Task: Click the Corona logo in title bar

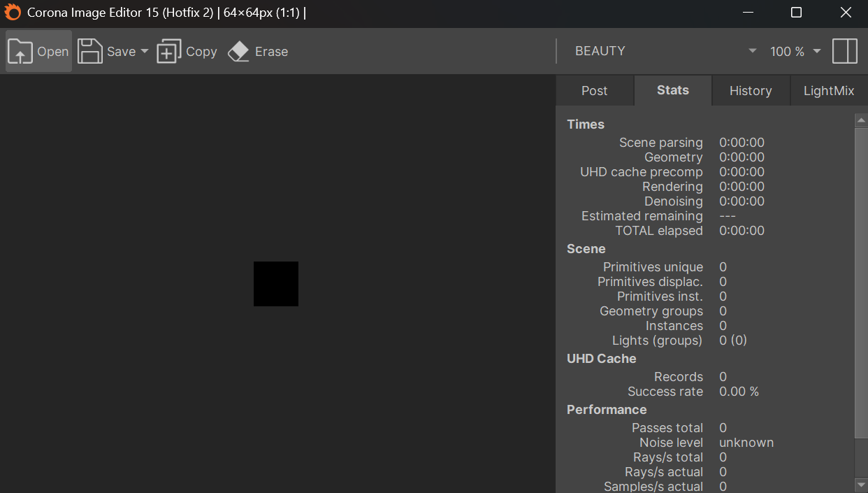Action: pyautogui.click(x=13, y=12)
